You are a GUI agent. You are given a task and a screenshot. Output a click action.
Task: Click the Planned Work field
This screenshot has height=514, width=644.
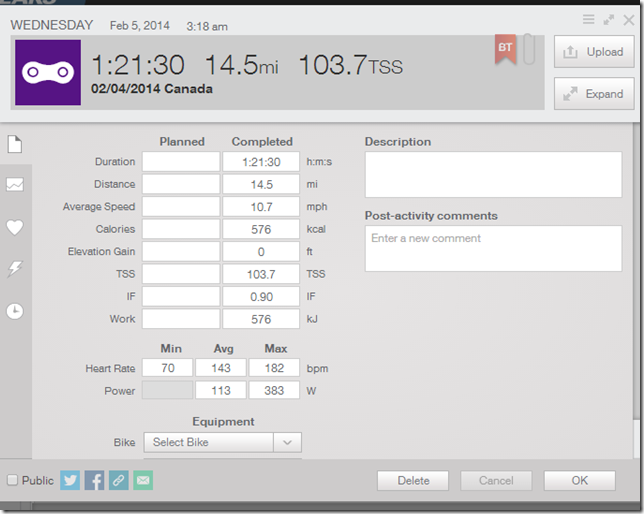click(181, 319)
